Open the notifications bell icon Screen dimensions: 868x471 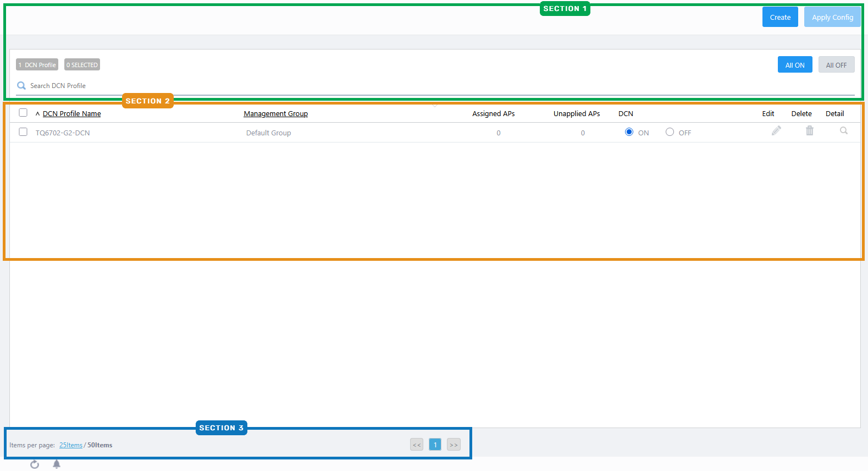(57, 464)
